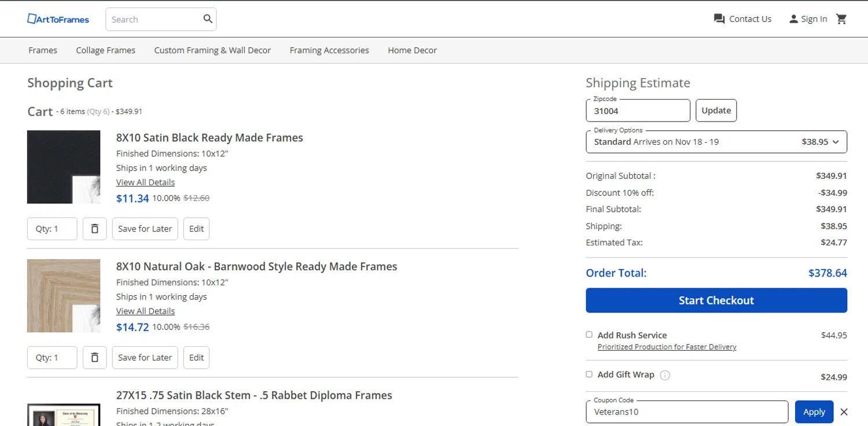Go to Framing Accessories menu
868x426 pixels.
pos(329,50)
